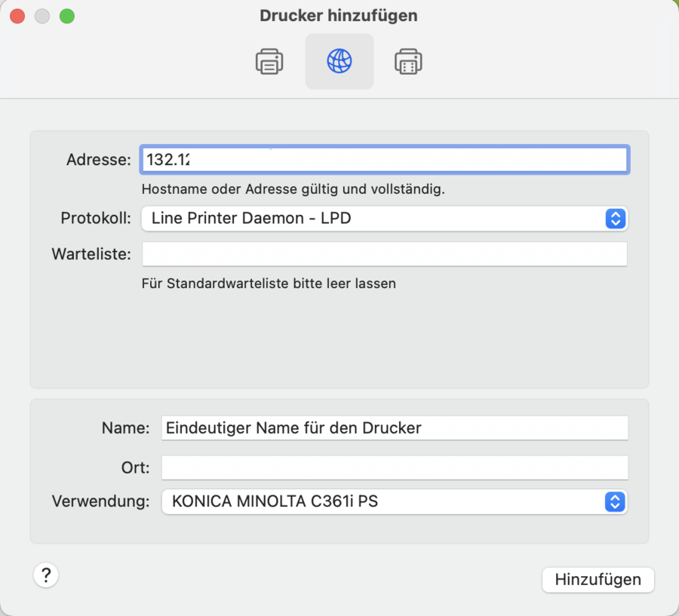679x616 pixels.
Task: Minimize the window with the yellow button
Action: (x=42, y=16)
